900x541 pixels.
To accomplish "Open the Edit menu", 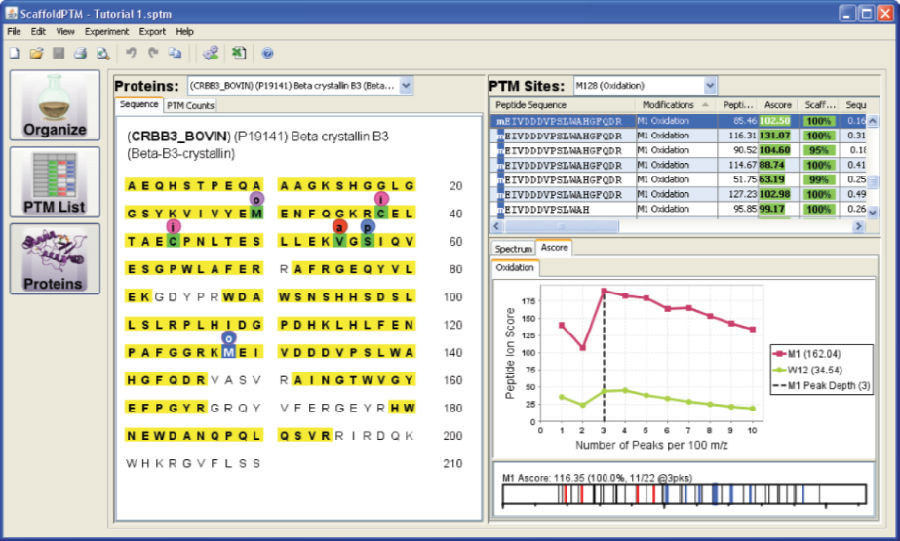I will tap(38, 32).
